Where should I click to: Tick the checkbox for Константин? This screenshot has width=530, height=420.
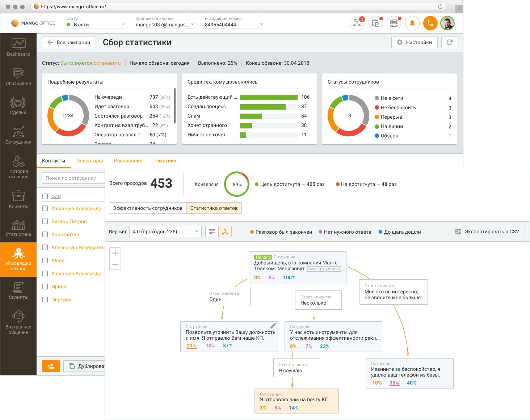point(45,234)
